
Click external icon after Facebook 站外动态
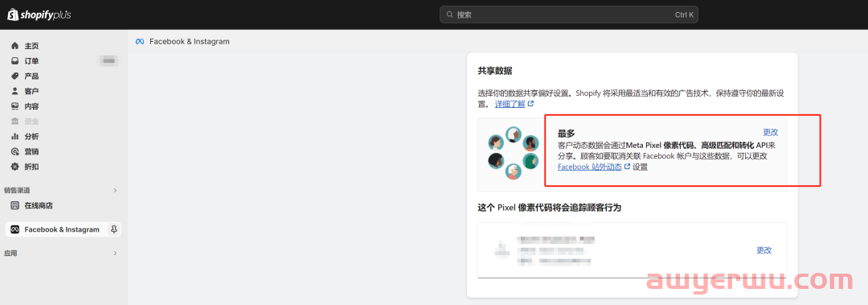627,167
